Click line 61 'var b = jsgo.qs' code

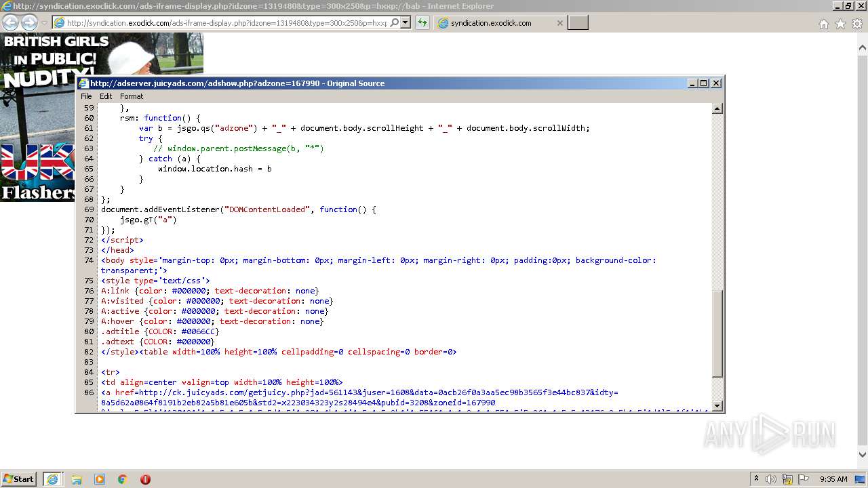pos(364,128)
